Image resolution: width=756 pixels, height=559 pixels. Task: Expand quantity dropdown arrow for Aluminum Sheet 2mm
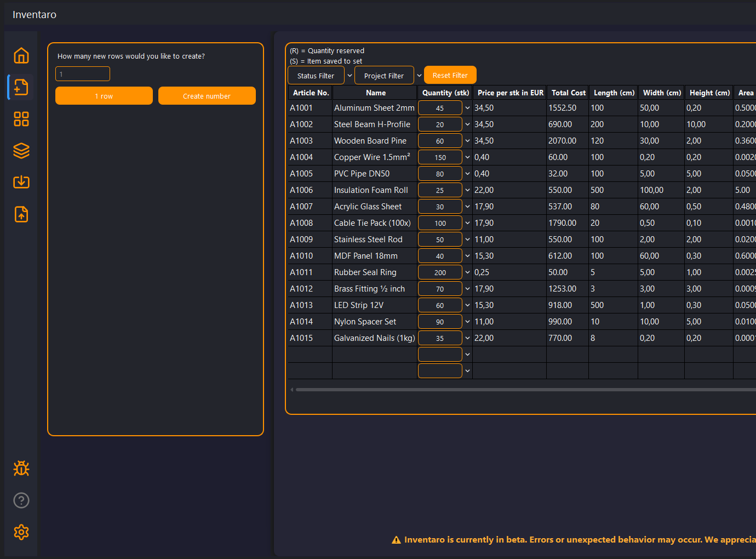coord(467,108)
